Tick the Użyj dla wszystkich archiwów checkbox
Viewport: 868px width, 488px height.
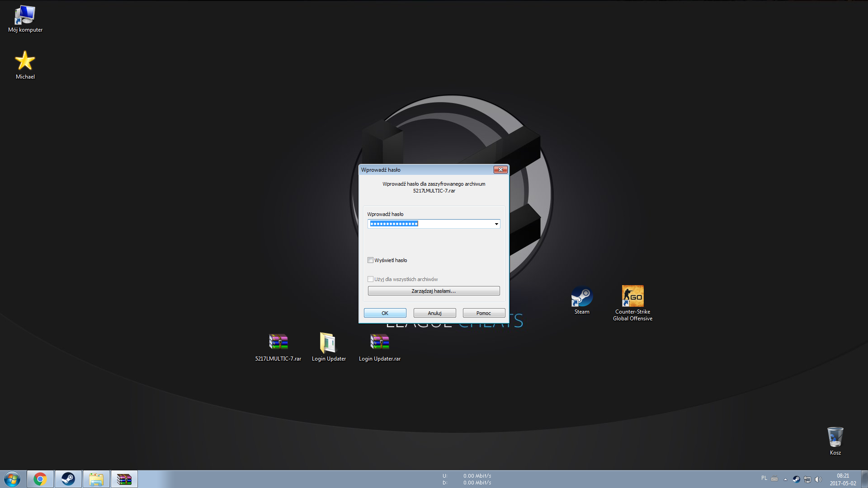click(x=370, y=279)
